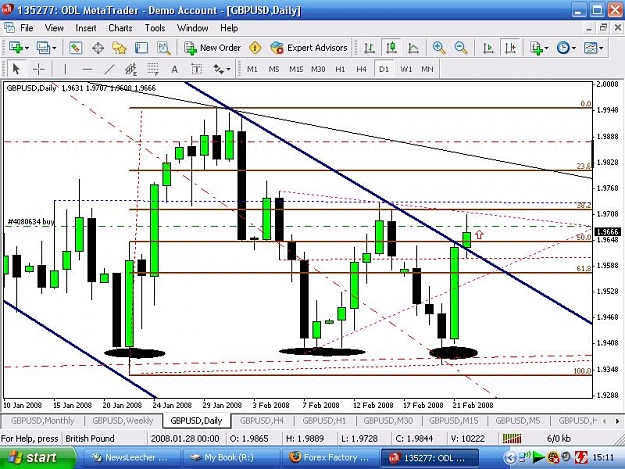Image resolution: width=625 pixels, height=469 pixels.
Task: Switch to Line Chart display
Action: tap(413, 48)
